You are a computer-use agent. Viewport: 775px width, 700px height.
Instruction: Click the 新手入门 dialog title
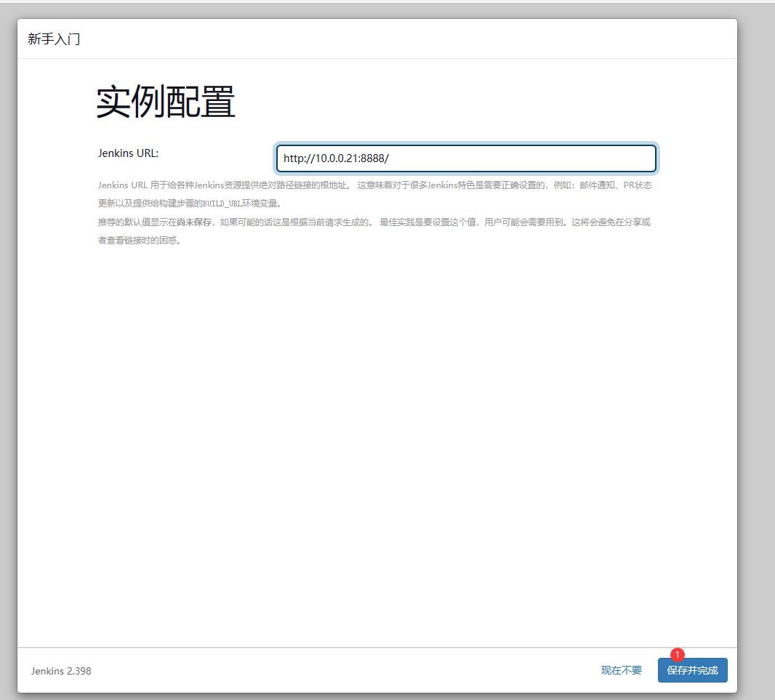point(54,39)
